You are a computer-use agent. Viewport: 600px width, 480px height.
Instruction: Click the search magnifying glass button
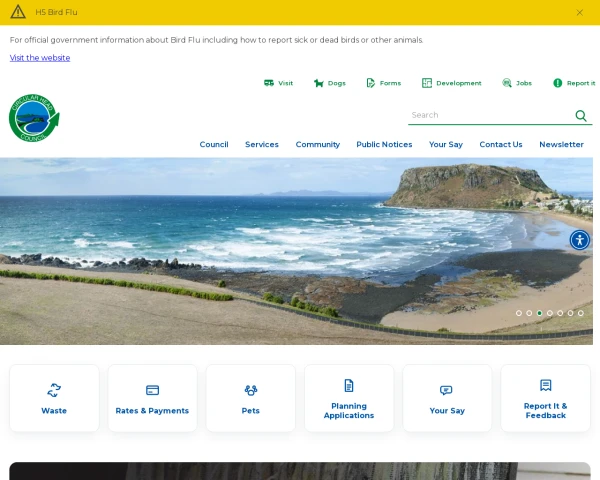click(x=581, y=116)
